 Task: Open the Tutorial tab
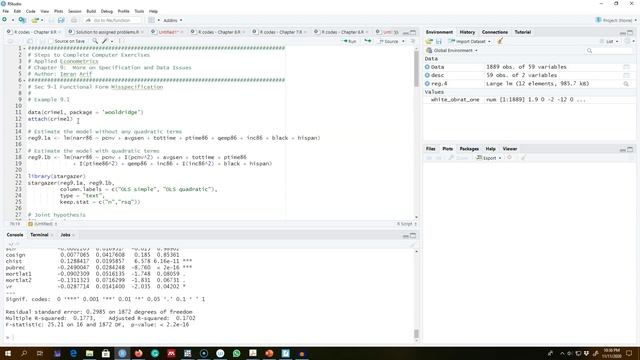522,32
